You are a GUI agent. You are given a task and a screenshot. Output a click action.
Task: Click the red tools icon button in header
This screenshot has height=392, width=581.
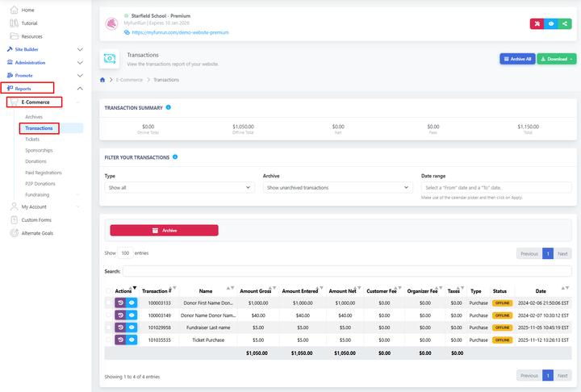pos(537,24)
